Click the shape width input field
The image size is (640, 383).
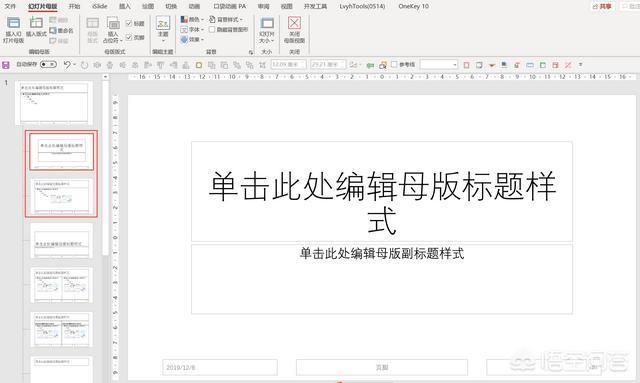[x=328, y=65]
